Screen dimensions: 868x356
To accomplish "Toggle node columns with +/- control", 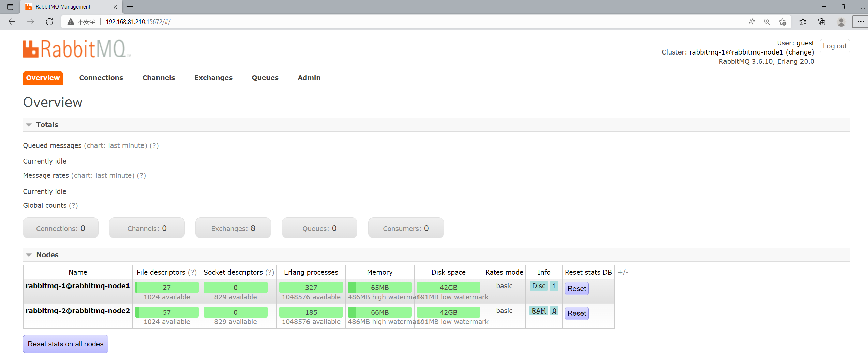I will coord(623,272).
